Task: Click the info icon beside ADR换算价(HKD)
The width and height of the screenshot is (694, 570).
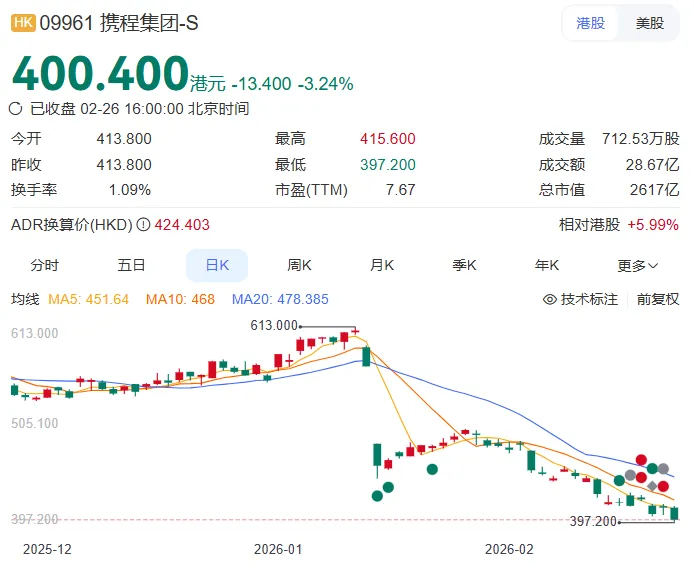Action: 143,225
